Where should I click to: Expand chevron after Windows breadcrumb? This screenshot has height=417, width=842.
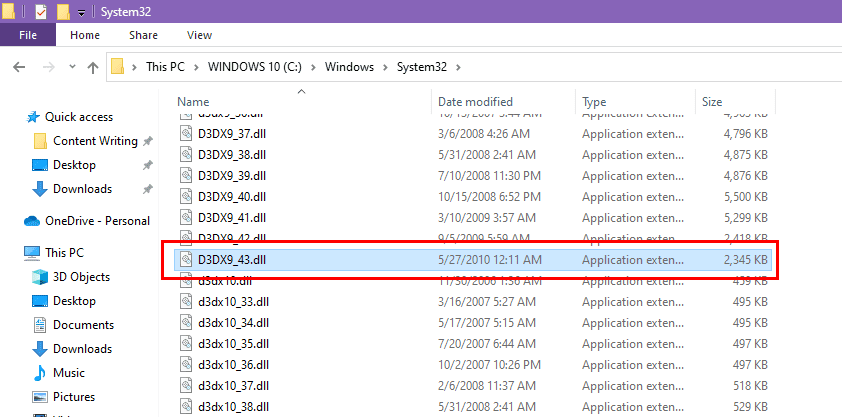coord(385,67)
